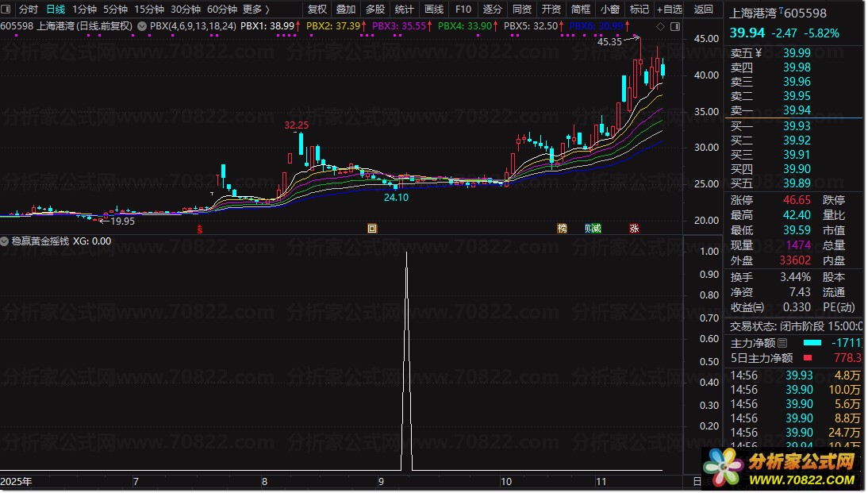The height and width of the screenshot is (493, 868).
Task: Click the 财 financial event marker
Action: [588, 228]
